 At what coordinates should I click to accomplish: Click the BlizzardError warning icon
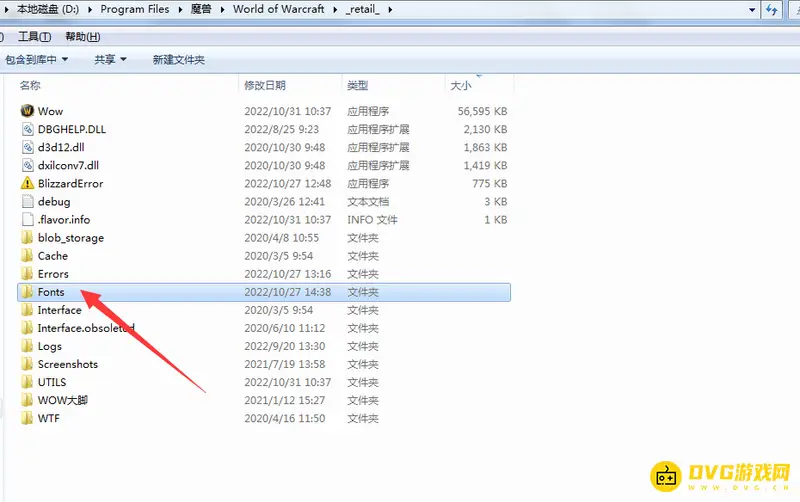[27, 183]
